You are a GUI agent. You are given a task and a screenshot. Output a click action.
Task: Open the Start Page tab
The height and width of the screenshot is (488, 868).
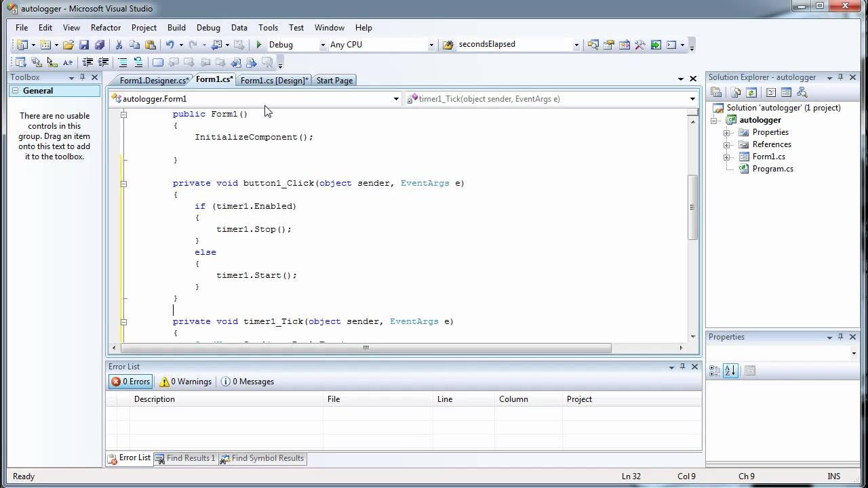(334, 80)
